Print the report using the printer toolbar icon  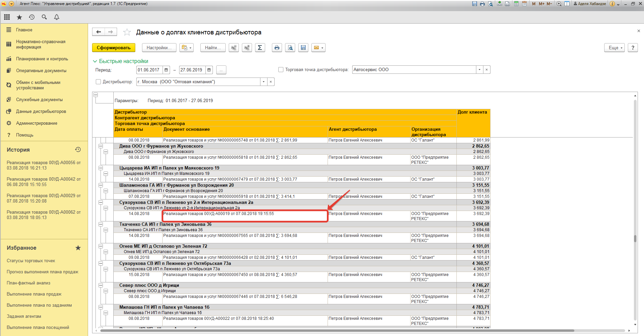[277, 48]
